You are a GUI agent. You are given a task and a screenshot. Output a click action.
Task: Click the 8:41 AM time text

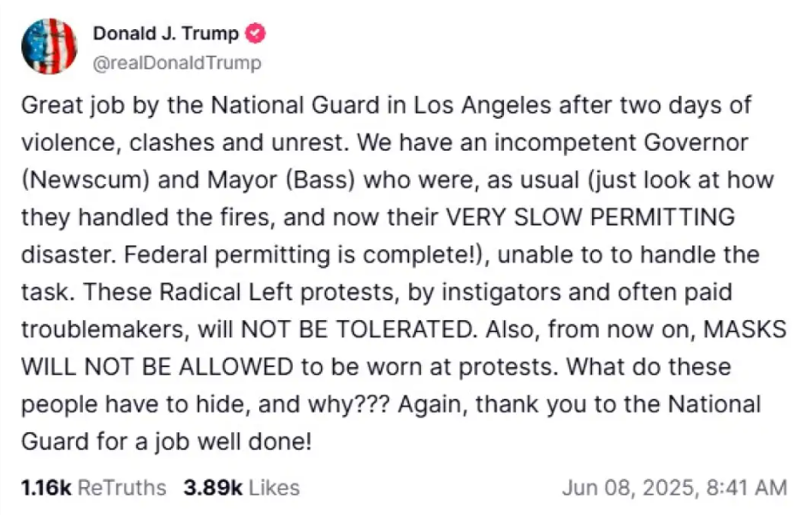click(x=747, y=488)
